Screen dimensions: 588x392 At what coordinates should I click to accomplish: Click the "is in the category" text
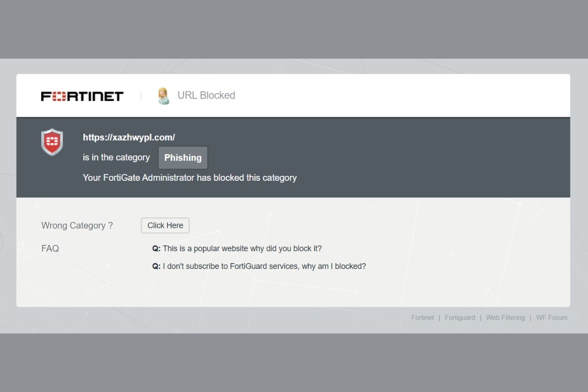point(116,157)
